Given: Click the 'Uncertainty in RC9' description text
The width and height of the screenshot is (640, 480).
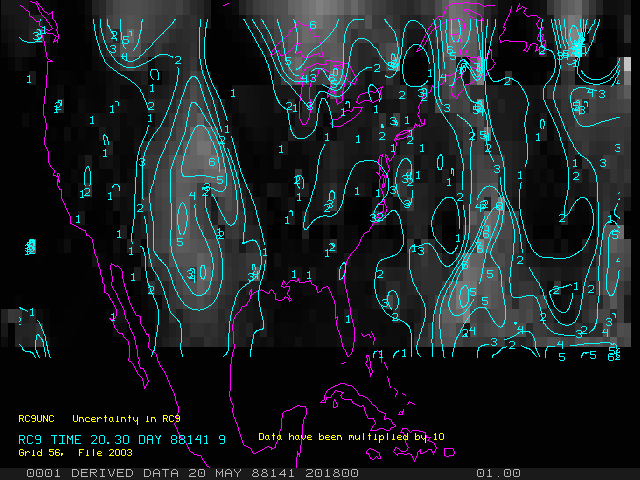Looking at the screenshot, I should click(125, 418).
